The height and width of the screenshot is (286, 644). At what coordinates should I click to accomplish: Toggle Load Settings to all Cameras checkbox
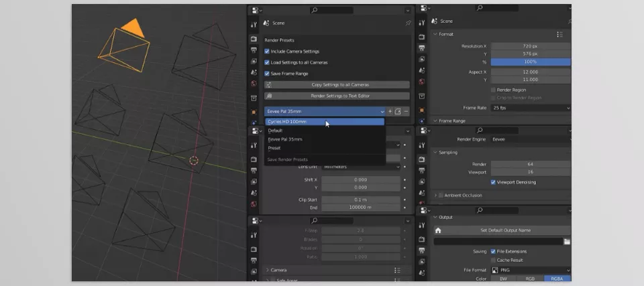click(x=267, y=62)
